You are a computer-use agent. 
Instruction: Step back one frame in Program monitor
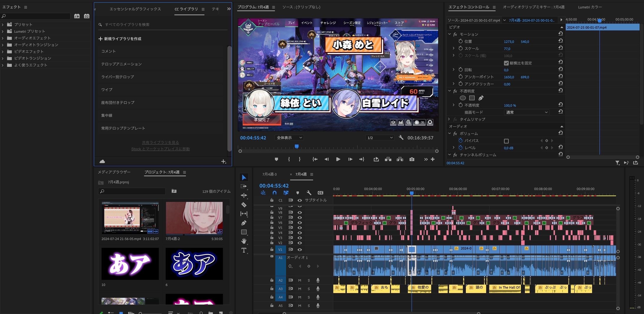326,159
